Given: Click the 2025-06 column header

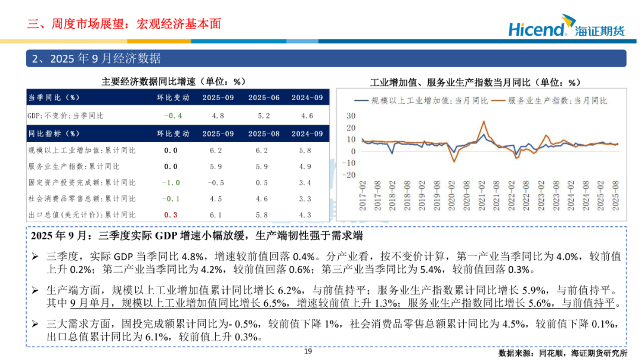Looking at the screenshot, I should tap(264, 98).
